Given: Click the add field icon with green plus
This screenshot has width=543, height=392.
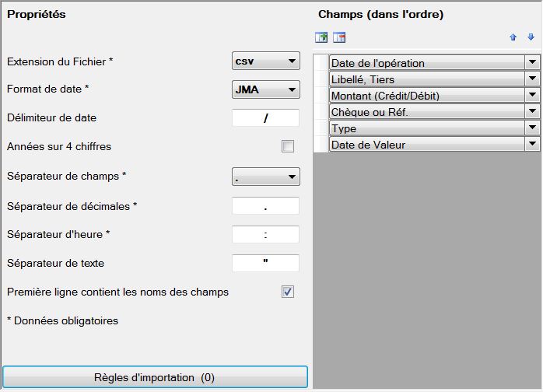Looking at the screenshot, I should [x=321, y=37].
